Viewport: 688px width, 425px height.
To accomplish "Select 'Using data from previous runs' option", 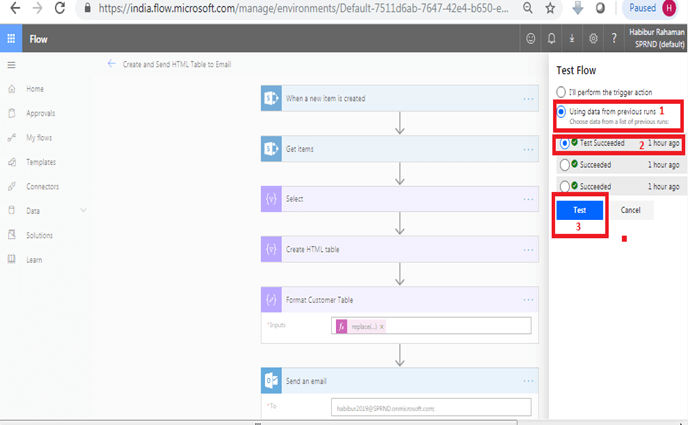I will (x=561, y=111).
